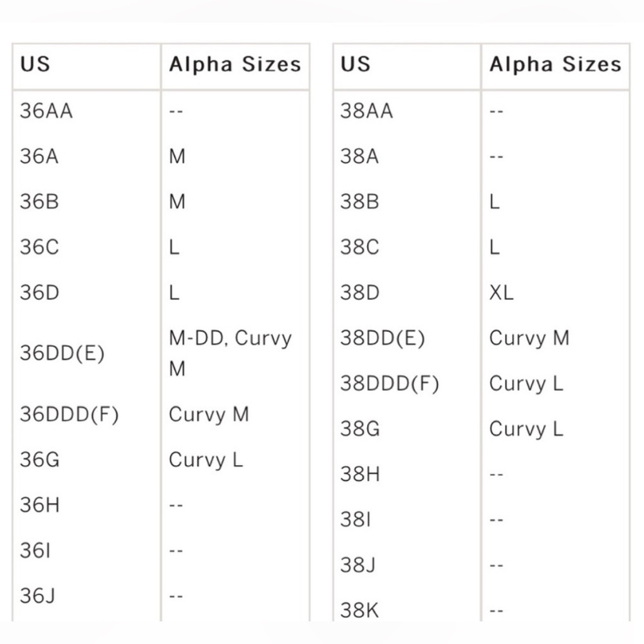Click the XL alpha size entry

pyautogui.click(x=501, y=292)
